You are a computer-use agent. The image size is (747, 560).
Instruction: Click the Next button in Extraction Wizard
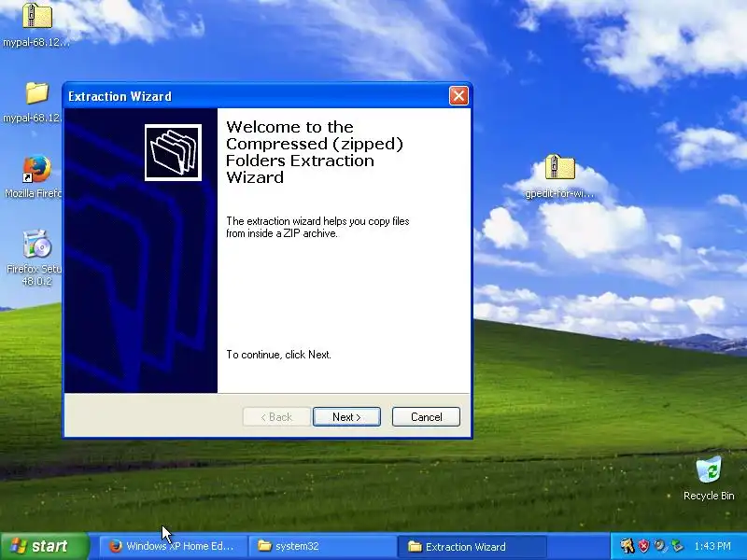click(346, 417)
